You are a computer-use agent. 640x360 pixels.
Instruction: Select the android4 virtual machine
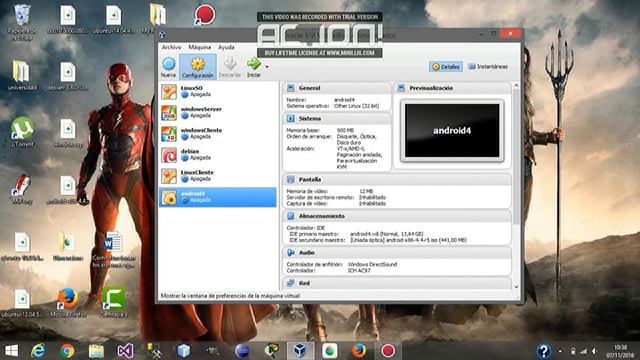point(218,197)
